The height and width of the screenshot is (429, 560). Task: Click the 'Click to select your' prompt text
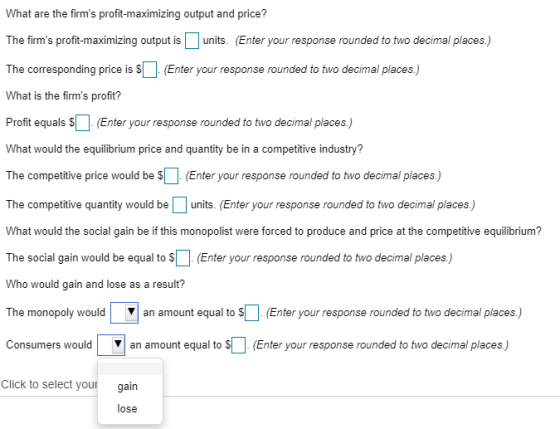coord(49,384)
